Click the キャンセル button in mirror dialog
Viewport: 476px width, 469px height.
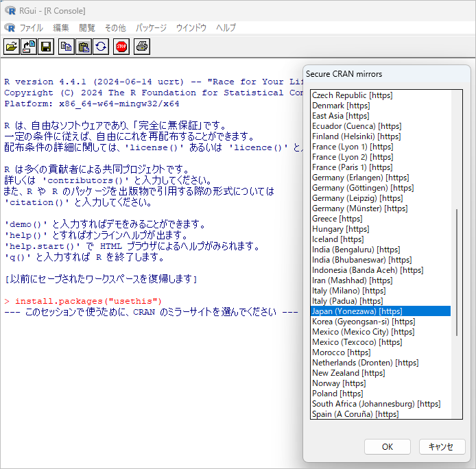coord(442,446)
